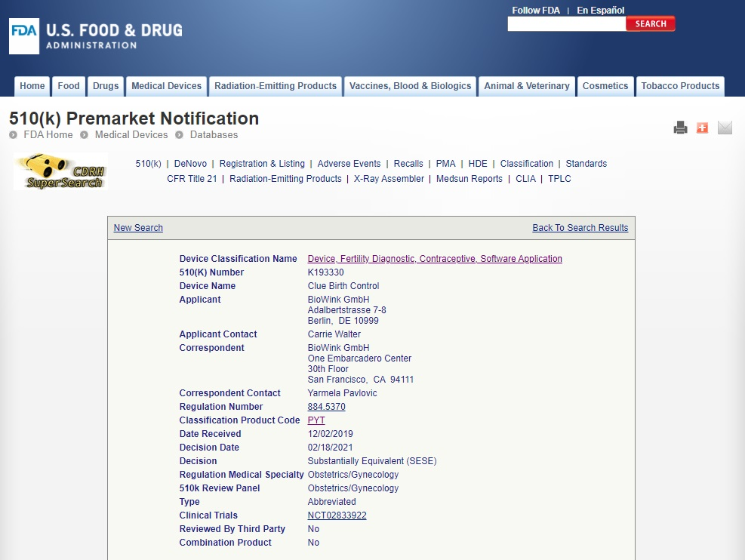Screen dimensions: 745x560
Task: Click the red SEARCH button
Action: point(651,23)
